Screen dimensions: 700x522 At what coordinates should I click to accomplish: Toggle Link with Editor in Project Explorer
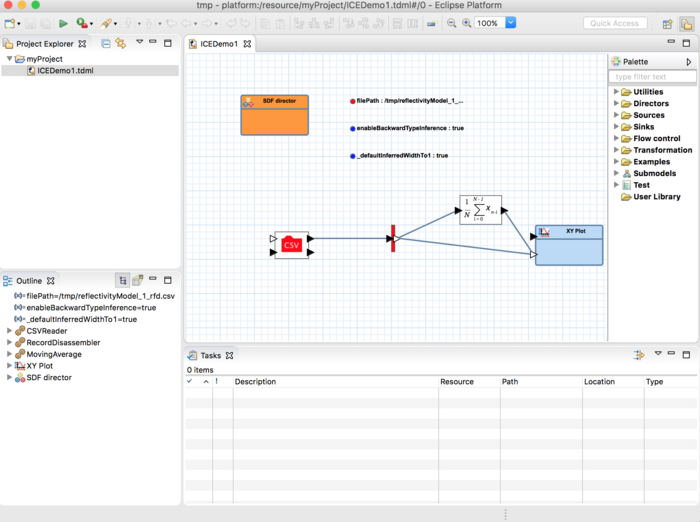tap(121, 43)
